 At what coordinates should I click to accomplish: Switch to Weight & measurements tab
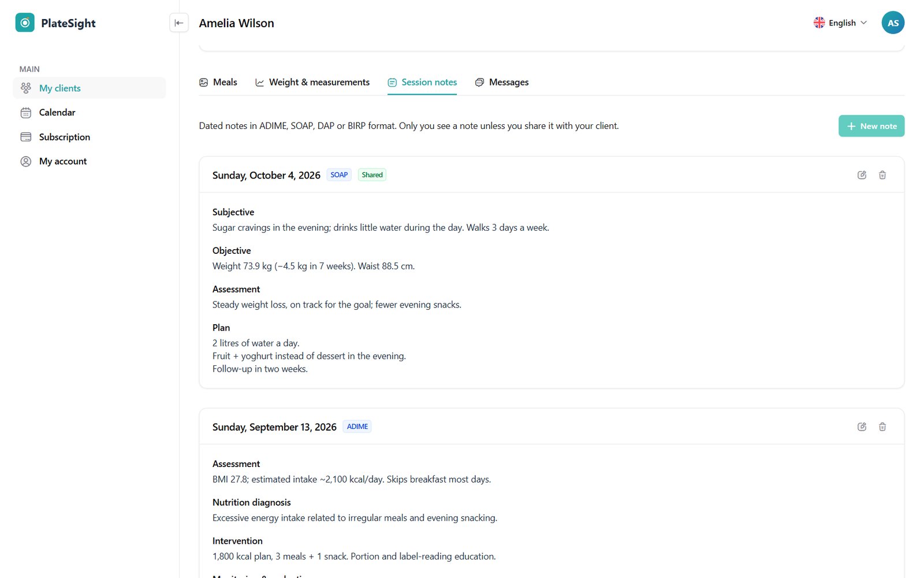point(312,82)
